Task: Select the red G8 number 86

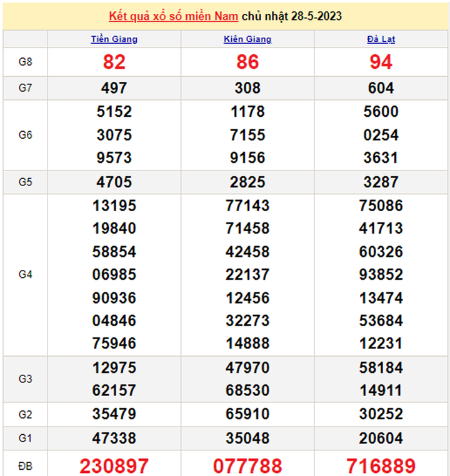Action: 247,62
